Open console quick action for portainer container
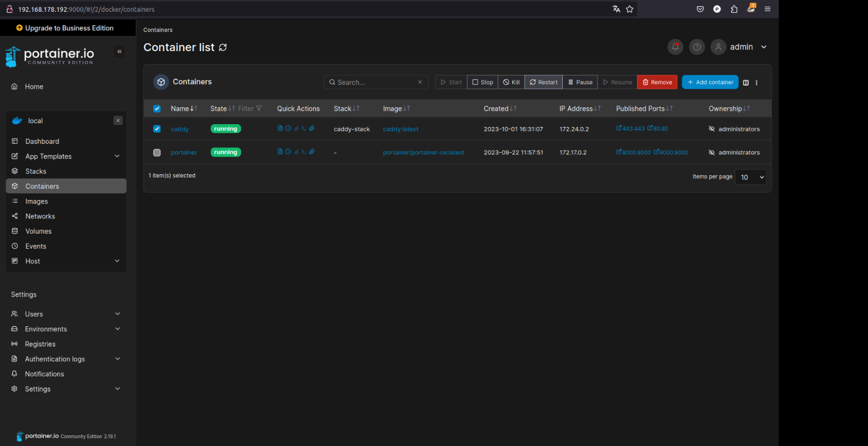The image size is (868, 446). pyautogui.click(x=304, y=152)
